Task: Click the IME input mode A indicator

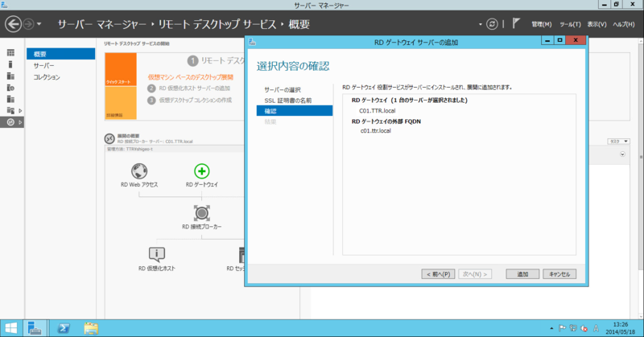Action: [x=596, y=328]
